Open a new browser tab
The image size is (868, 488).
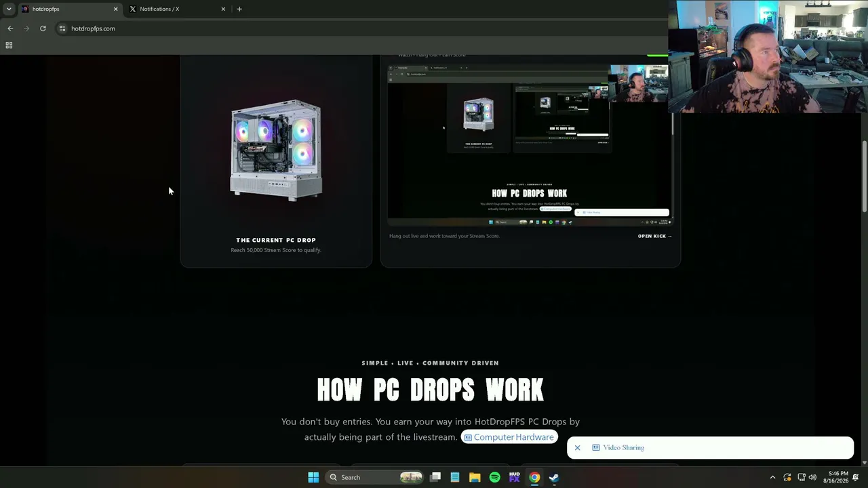click(239, 9)
